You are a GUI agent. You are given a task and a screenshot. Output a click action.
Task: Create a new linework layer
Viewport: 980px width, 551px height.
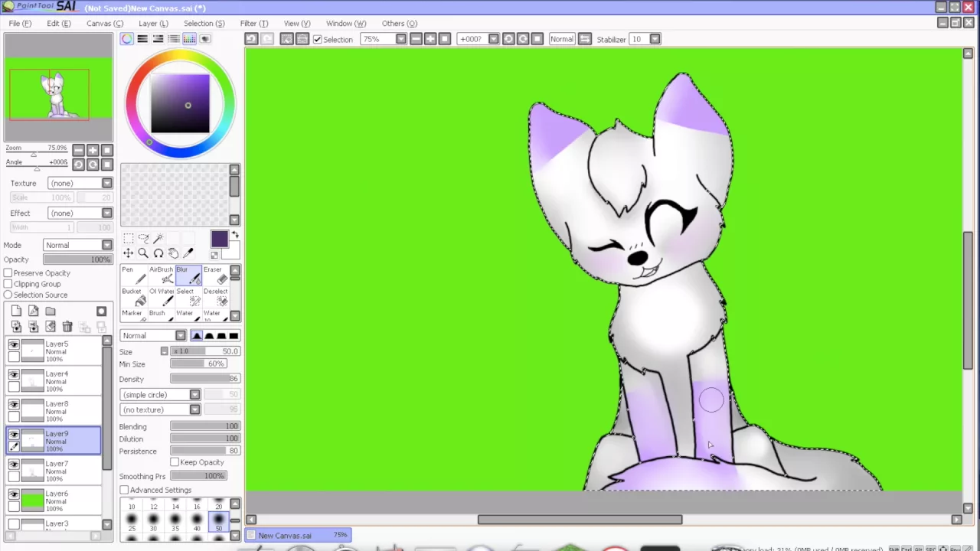(33, 311)
